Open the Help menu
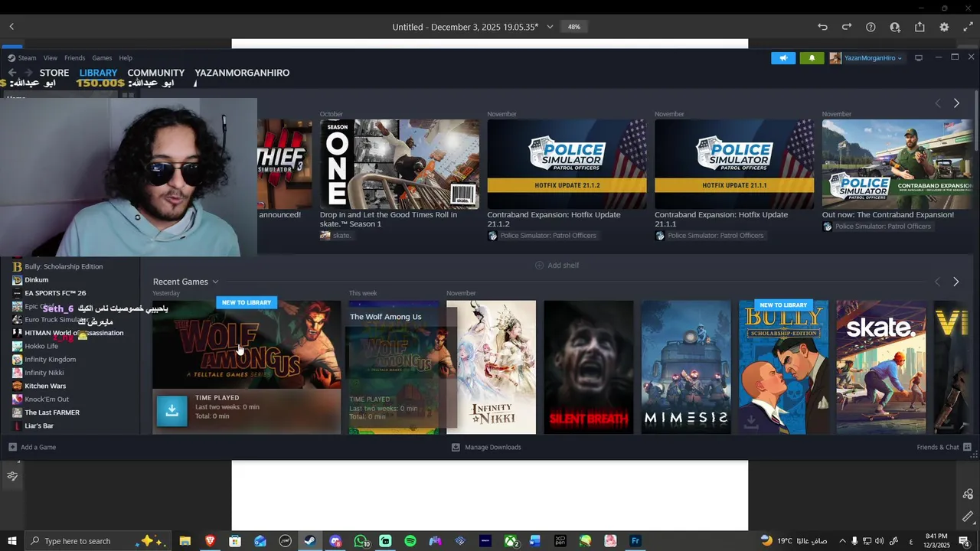The image size is (980, 551). pyautogui.click(x=126, y=58)
